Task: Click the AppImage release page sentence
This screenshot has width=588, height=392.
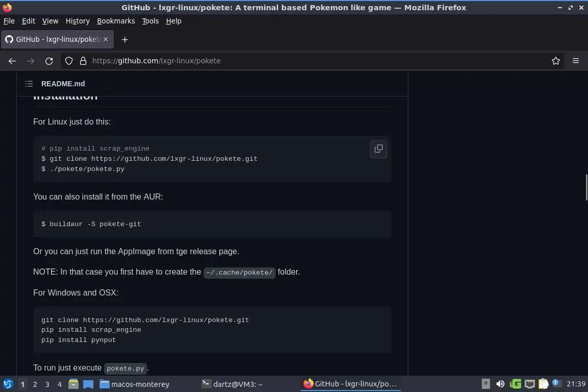Action: (x=136, y=251)
